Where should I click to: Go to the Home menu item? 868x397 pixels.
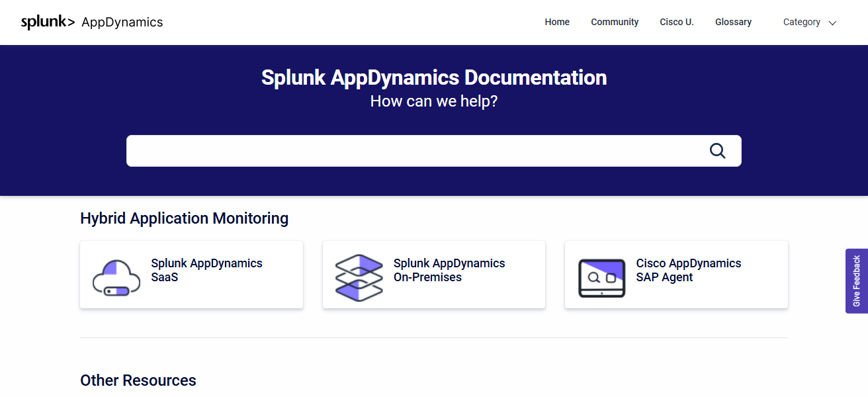(556, 22)
